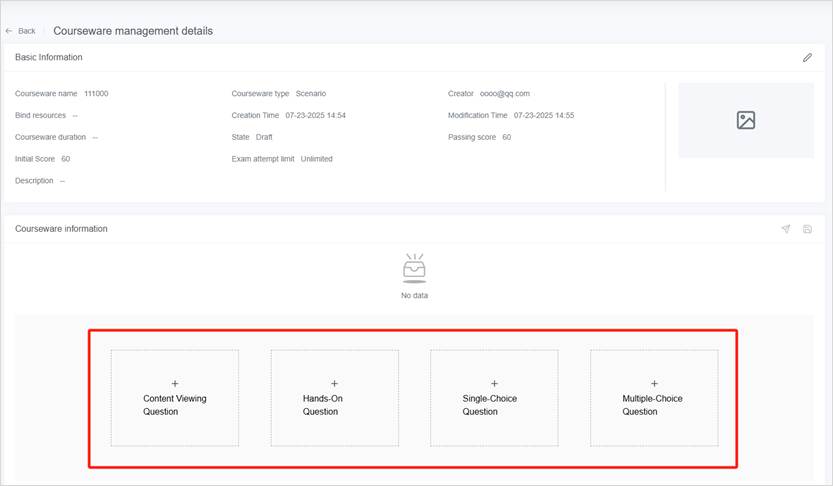This screenshot has width=833, height=486.
Task: Click the Courseware information section header
Action: click(61, 229)
